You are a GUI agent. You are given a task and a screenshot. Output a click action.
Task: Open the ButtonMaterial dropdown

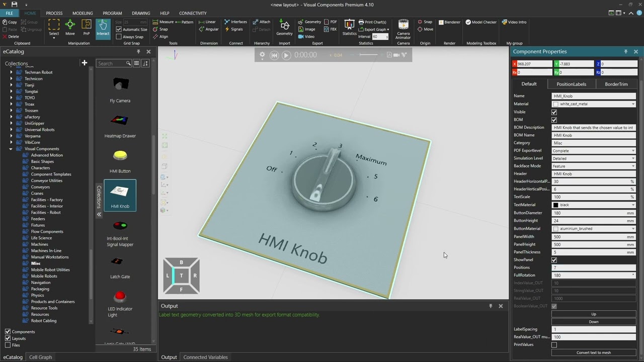tap(594, 229)
